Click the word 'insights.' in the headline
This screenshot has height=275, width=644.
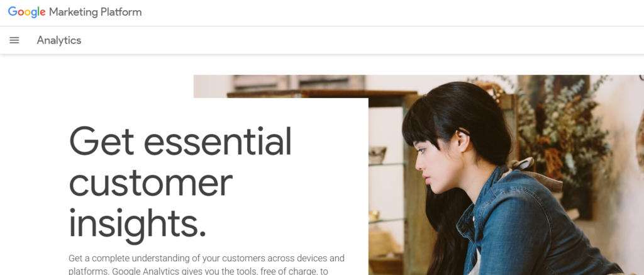point(137,223)
